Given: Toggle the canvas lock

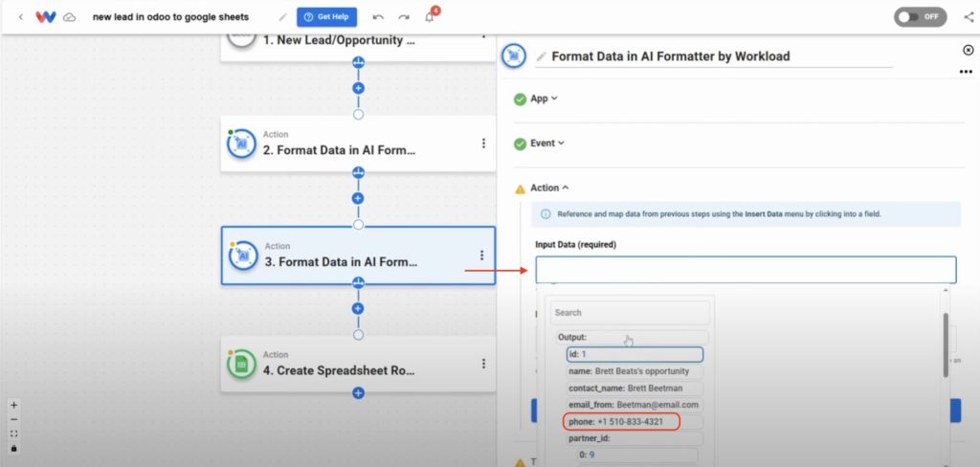Looking at the screenshot, I should pyautogui.click(x=13, y=448).
